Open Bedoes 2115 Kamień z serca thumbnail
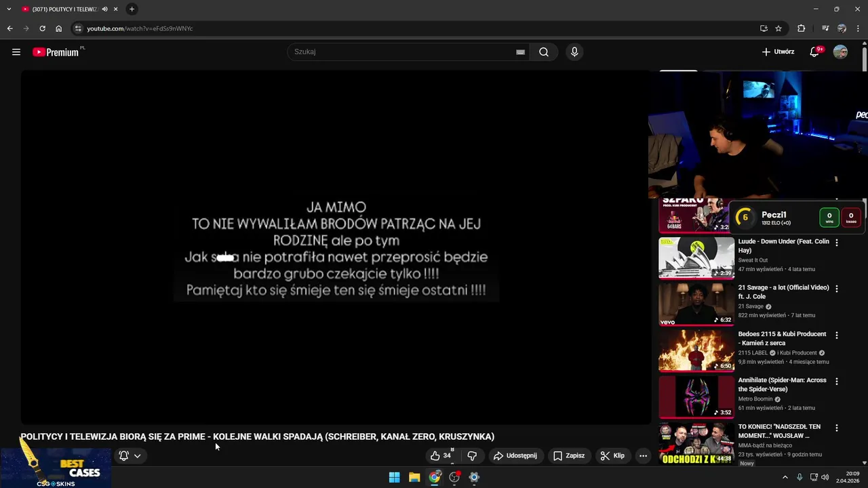Screen dimensions: 868x488 pyautogui.click(x=696, y=350)
